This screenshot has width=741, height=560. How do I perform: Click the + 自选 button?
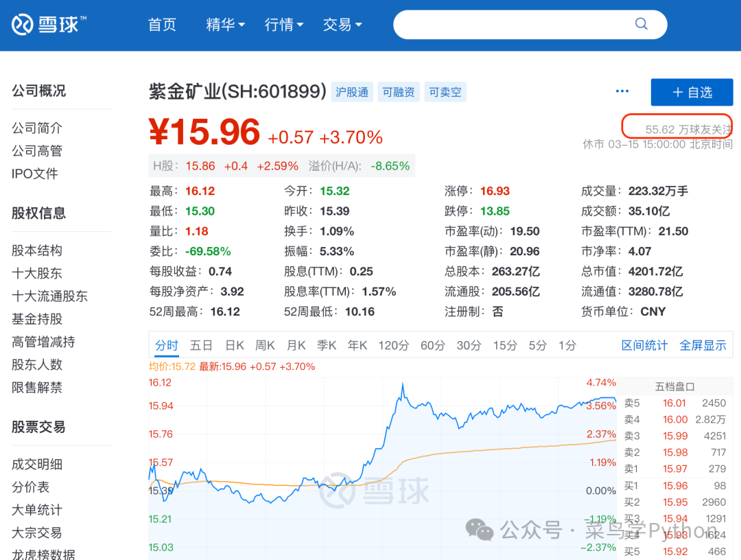(x=692, y=92)
